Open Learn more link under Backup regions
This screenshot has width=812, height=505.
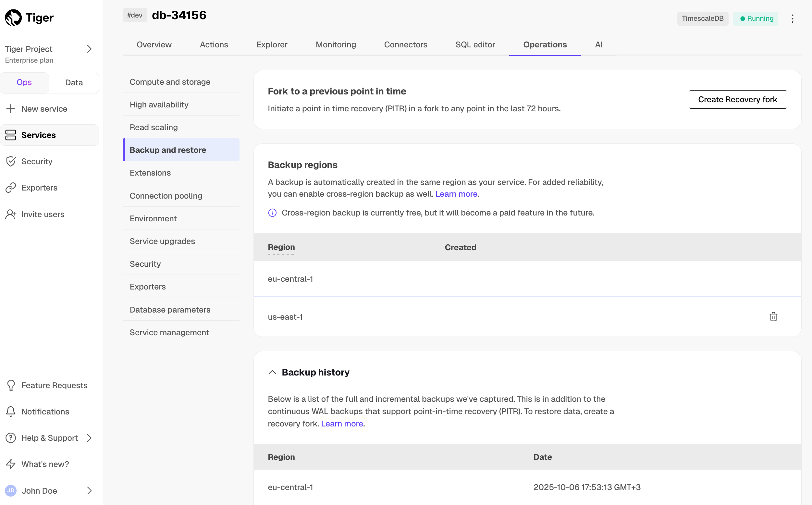(x=456, y=194)
